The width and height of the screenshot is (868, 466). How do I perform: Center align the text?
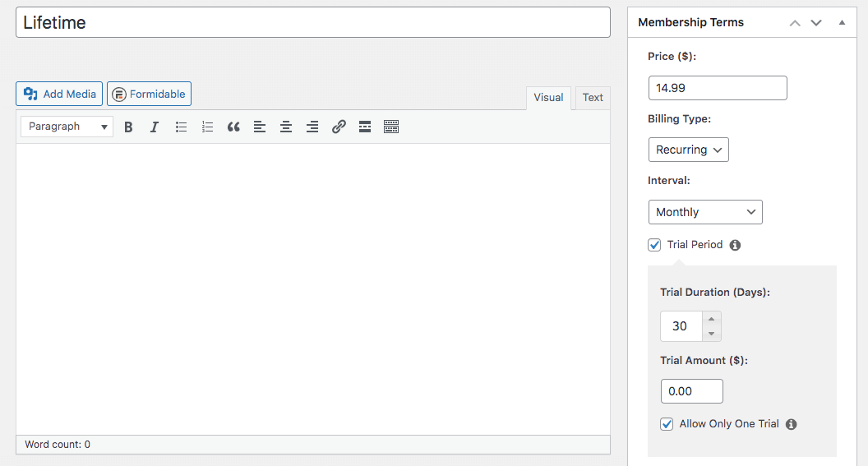coord(286,127)
